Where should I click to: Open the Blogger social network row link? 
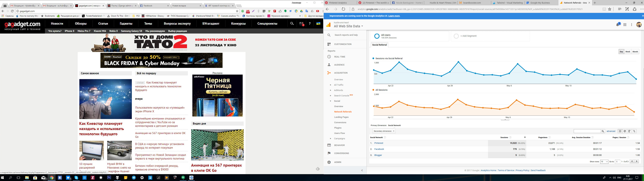pos(378,155)
